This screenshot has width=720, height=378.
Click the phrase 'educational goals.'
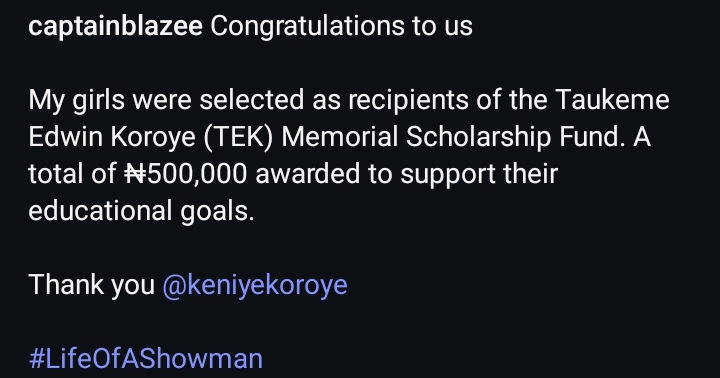pyautogui.click(x=141, y=211)
